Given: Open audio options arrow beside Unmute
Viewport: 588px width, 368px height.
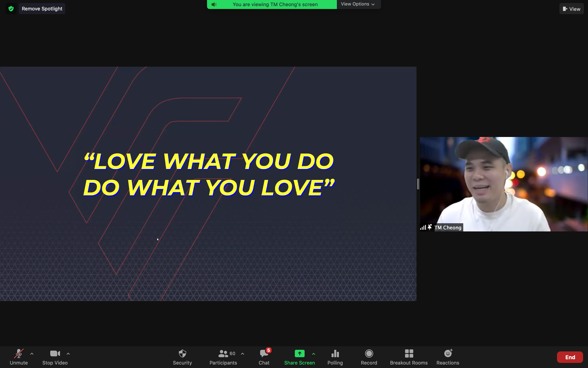Looking at the screenshot, I should pyautogui.click(x=32, y=354).
